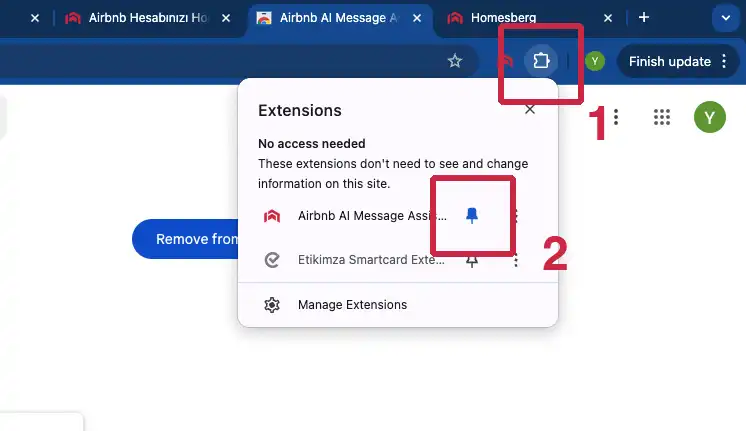This screenshot has width=746, height=431.
Task: Open the large green Y account avatar
Action: point(709,117)
